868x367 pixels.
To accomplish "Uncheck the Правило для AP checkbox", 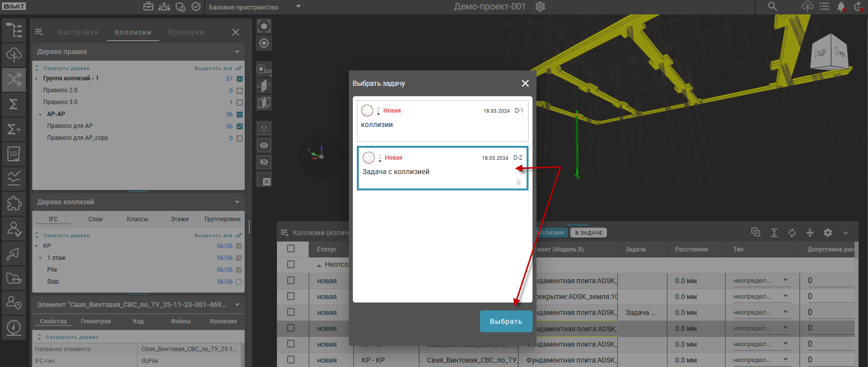I will click(x=240, y=126).
